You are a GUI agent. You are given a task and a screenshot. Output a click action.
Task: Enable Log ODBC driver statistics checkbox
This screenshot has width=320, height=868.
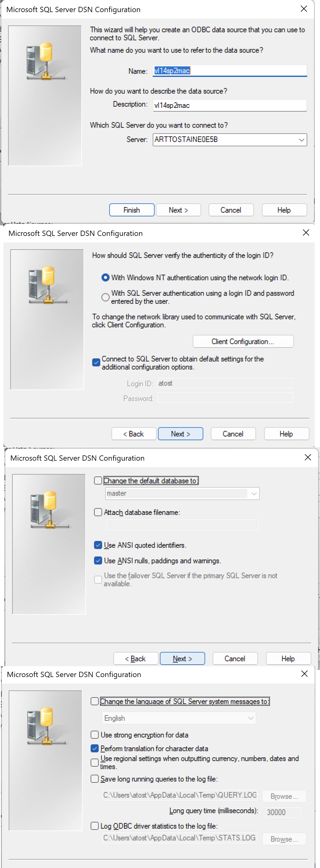pyautogui.click(x=95, y=826)
